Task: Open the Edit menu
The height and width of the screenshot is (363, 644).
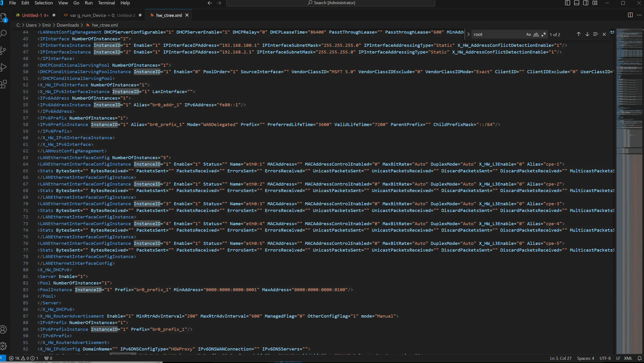Action: 25,3
